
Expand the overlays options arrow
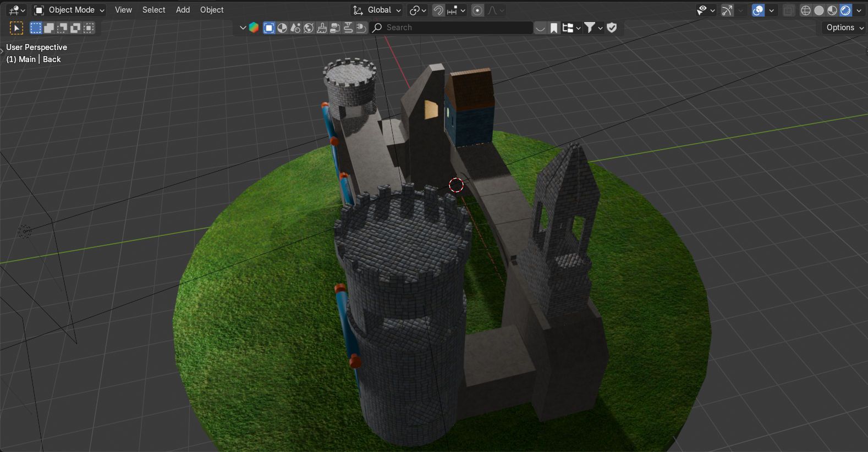[x=771, y=10]
